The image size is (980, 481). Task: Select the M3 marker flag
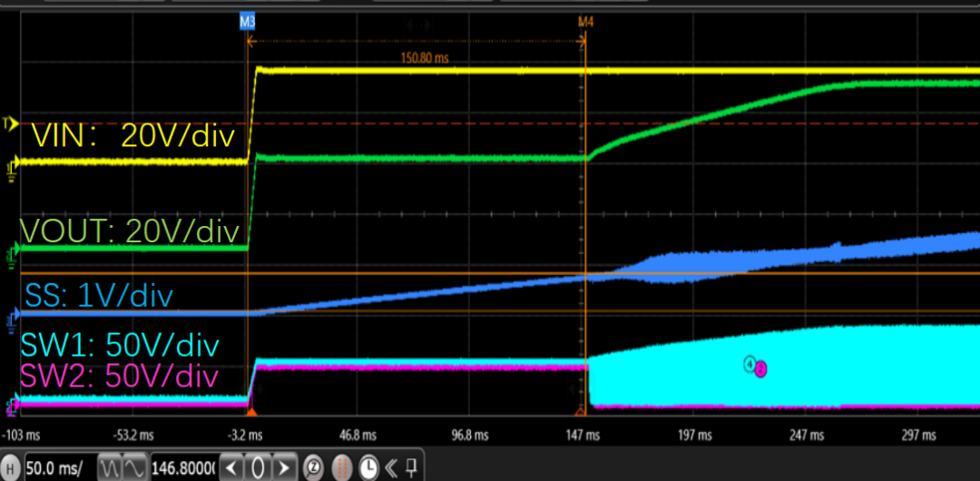click(247, 20)
